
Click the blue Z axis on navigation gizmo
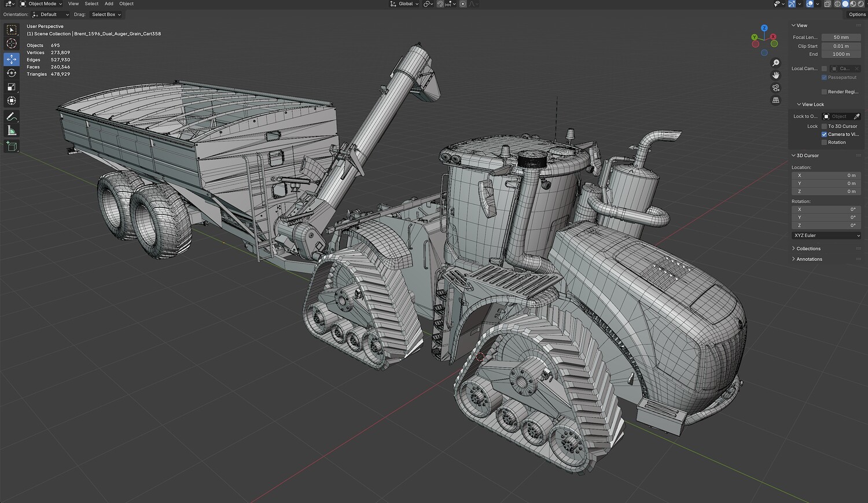(764, 28)
